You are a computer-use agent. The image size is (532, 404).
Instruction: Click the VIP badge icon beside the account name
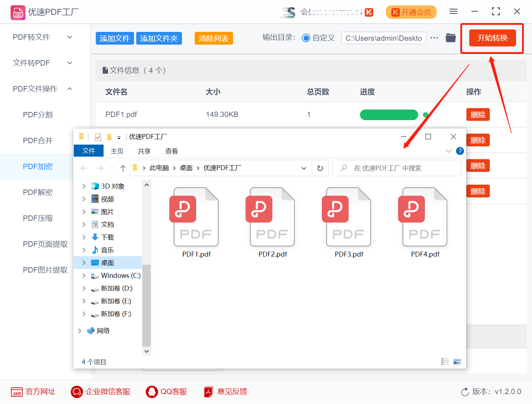[369, 12]
